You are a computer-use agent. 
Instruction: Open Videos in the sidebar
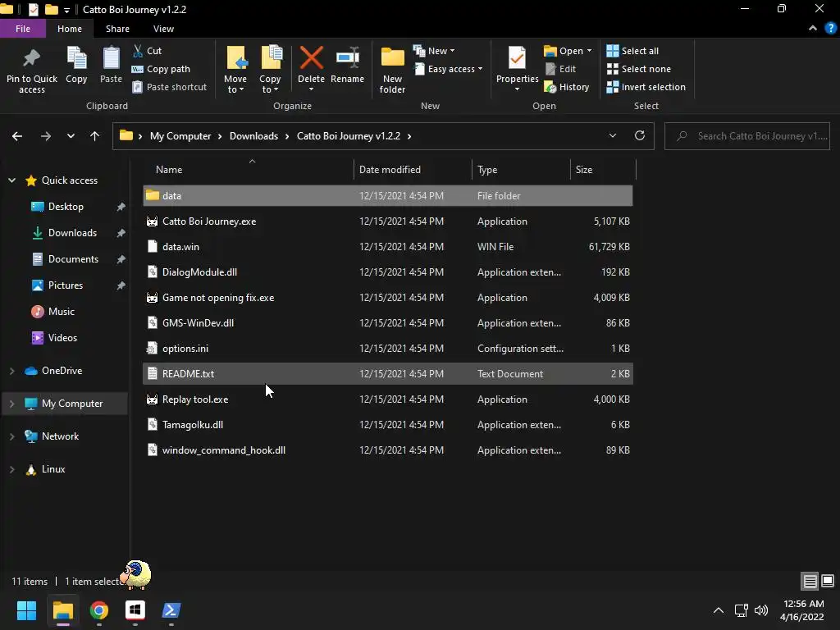click(x=62, y=338)
